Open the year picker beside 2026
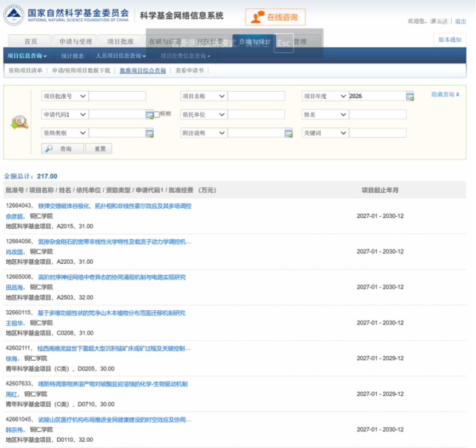This screenshot has height=448, width=476. click(x=410, y=96)
